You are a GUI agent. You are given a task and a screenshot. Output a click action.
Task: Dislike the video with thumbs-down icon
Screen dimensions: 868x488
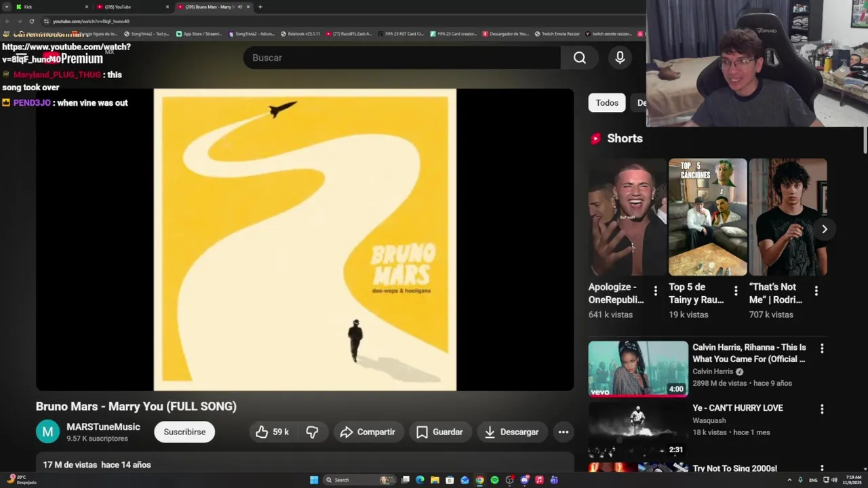312,432
